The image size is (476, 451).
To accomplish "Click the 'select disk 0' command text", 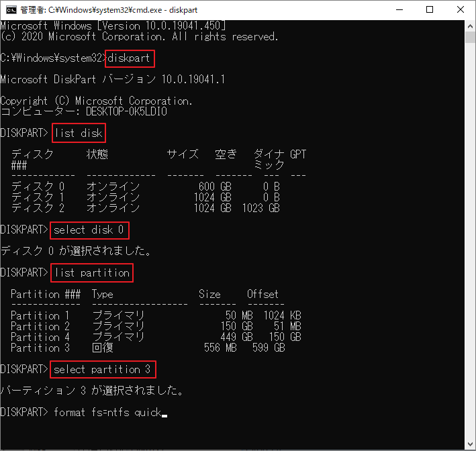I will tap(89, 230).
